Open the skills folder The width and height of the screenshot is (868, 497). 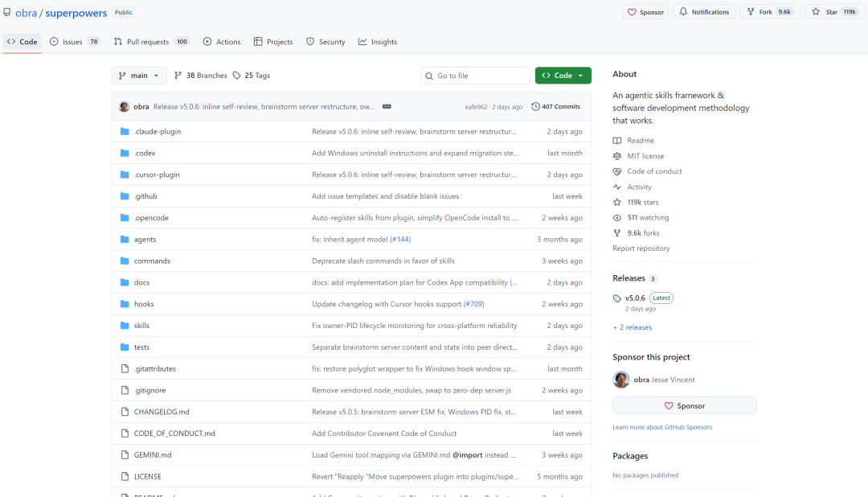click(141, 326)
